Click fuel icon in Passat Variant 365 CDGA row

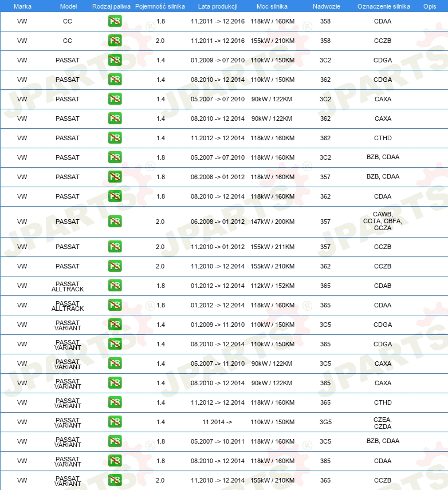(x=115, y=344)
